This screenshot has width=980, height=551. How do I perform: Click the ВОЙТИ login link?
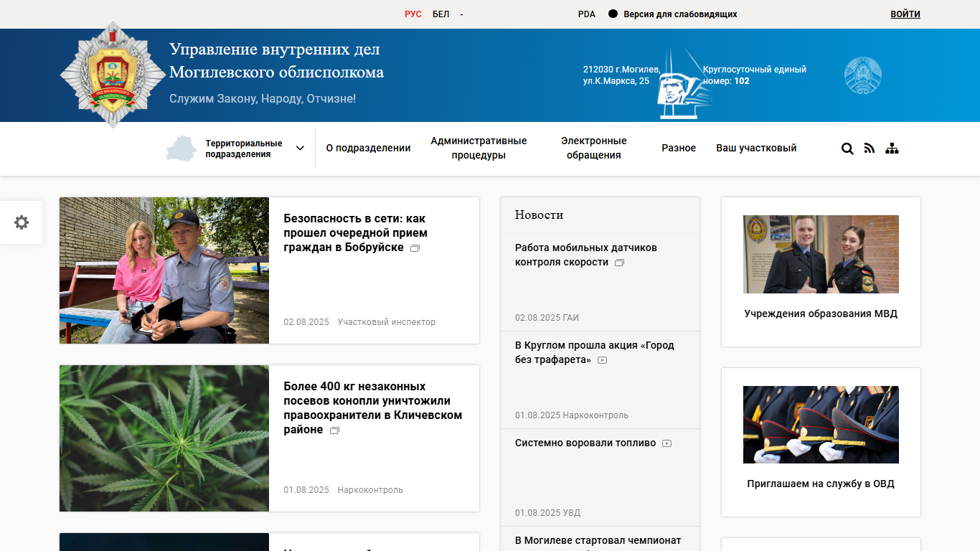pos(905,14)
